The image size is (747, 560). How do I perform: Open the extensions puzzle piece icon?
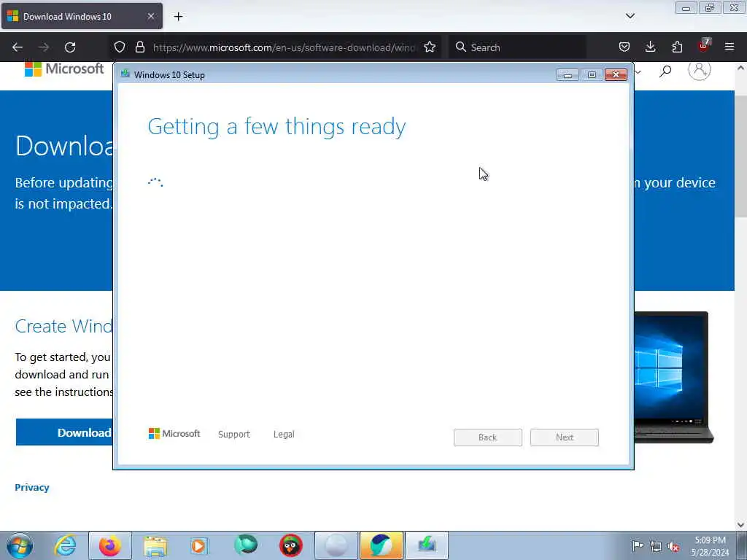pyautogui.click(x=677, y=47)
